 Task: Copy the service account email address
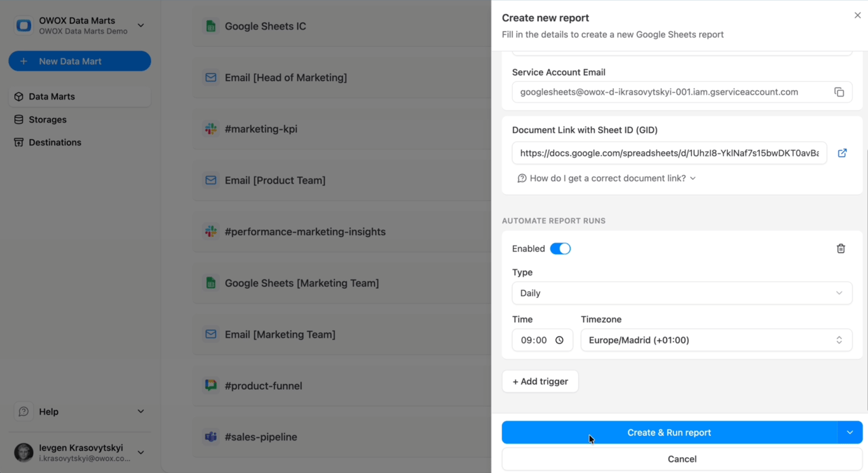pyautogui.click(x=839, y=92)
